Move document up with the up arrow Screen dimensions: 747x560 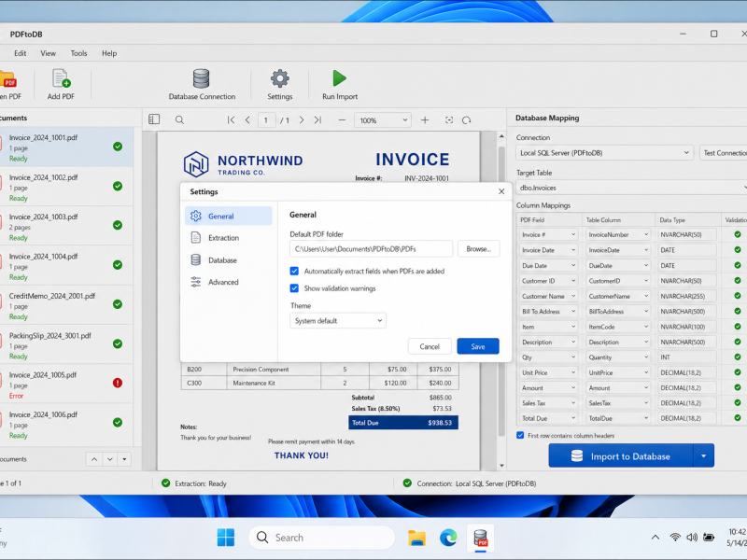[x=94, y=459]
